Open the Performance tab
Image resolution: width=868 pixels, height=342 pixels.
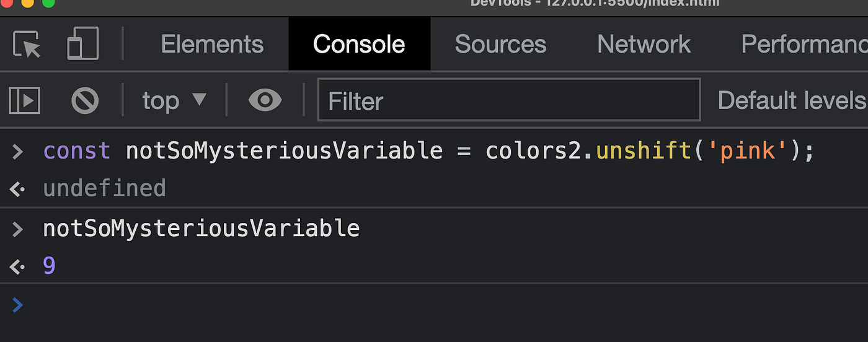pos(804,44)
